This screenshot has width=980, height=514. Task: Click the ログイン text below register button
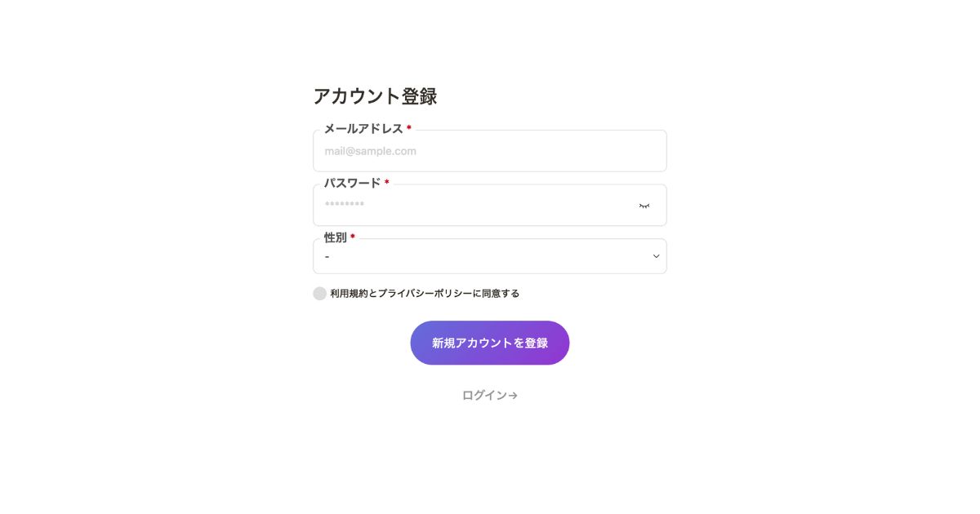[483, 396]
